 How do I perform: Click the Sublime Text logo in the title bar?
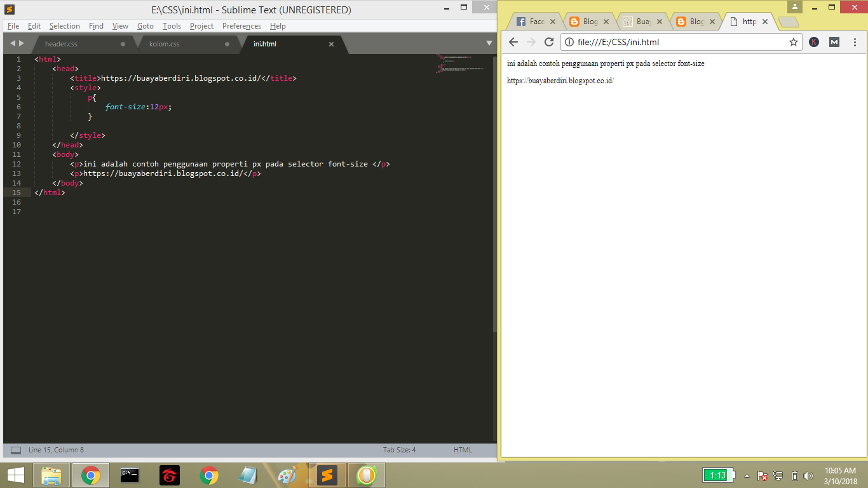[x=10, y=10]
